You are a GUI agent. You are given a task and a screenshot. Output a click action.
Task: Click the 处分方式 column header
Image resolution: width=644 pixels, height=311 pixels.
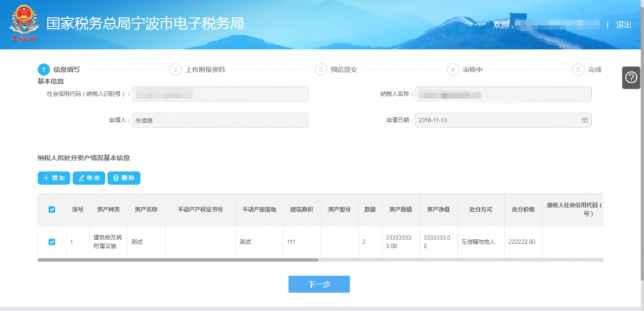(481, 209)
